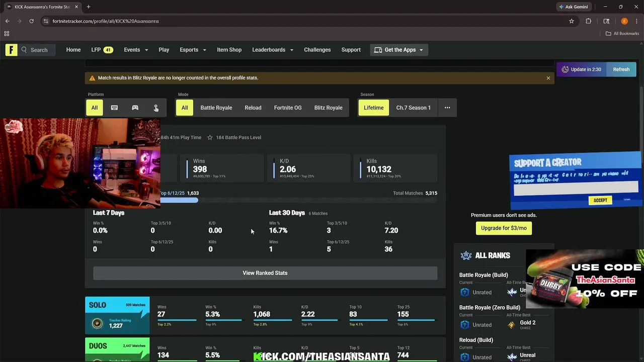The height and width of the screenshot is (362, 644).
Task: Reload the page with browser refresh icon
Action: click(31, 21)
